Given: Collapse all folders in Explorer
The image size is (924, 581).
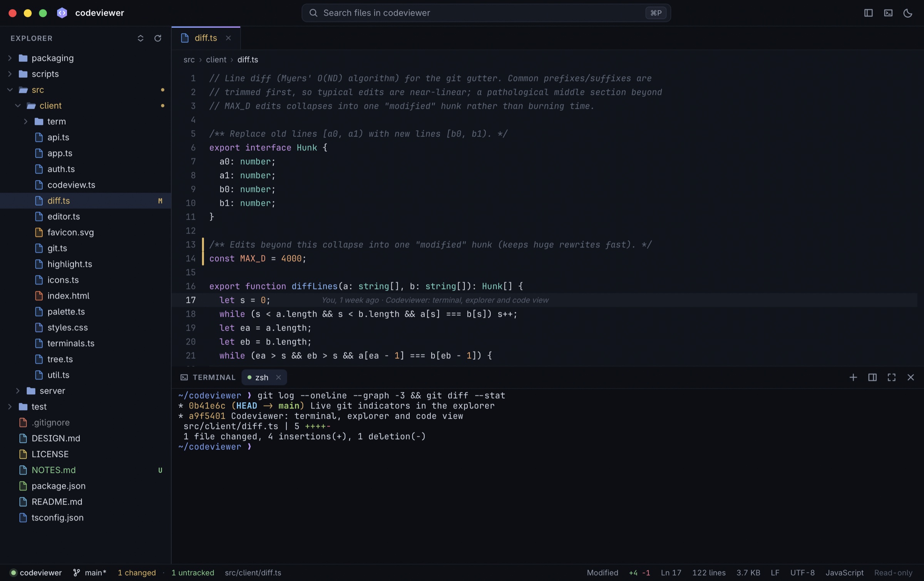Looking at the screenshot, I should tap(141, 38).
